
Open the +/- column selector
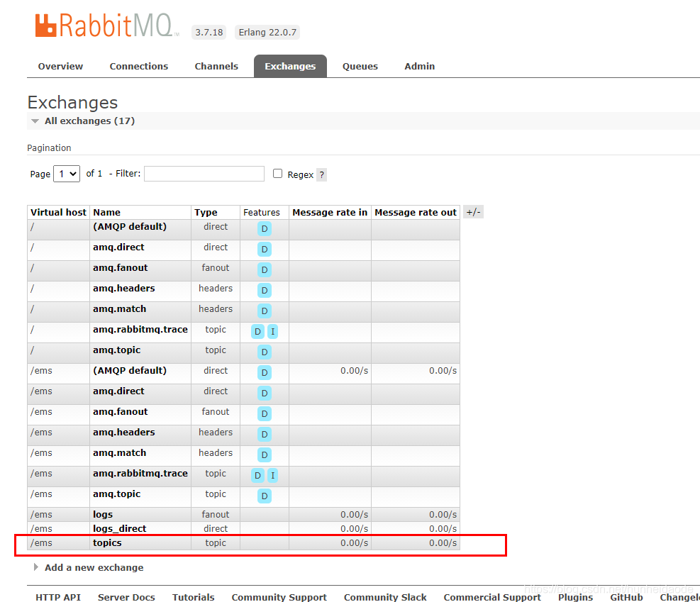tap(473, 211)
